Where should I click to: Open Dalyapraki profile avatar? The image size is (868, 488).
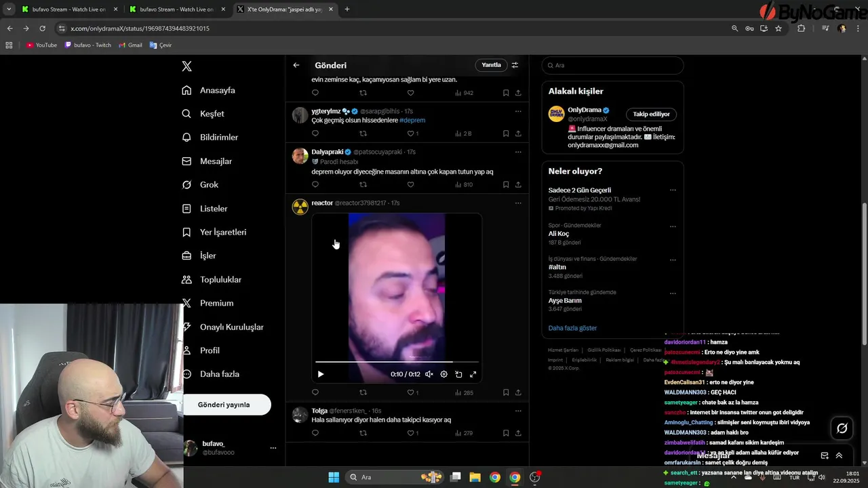pos(300,156)
